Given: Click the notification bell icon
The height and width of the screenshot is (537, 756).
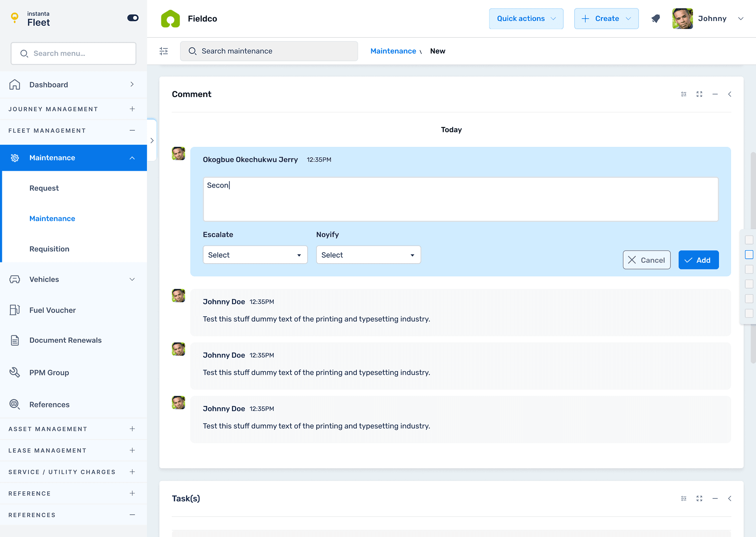Looking at the screenshot, I should click(656, 18).
